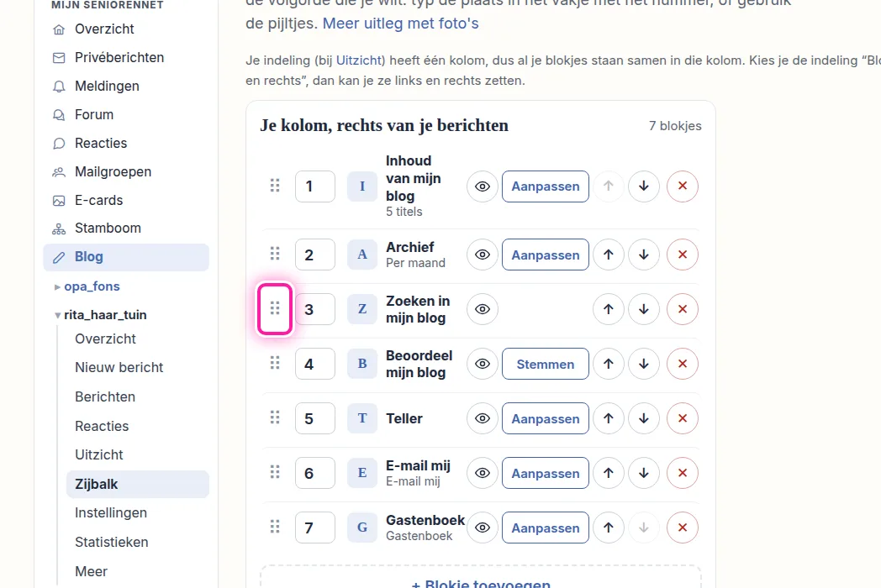Click the position field showing 1
This screenshot has width=881, height=588.
pos(315,186)
